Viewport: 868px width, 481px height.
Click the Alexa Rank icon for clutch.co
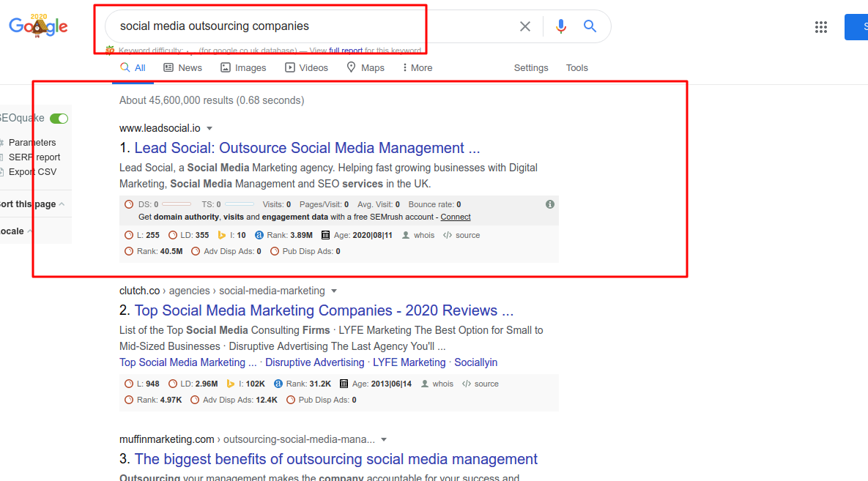coord(278,384)
